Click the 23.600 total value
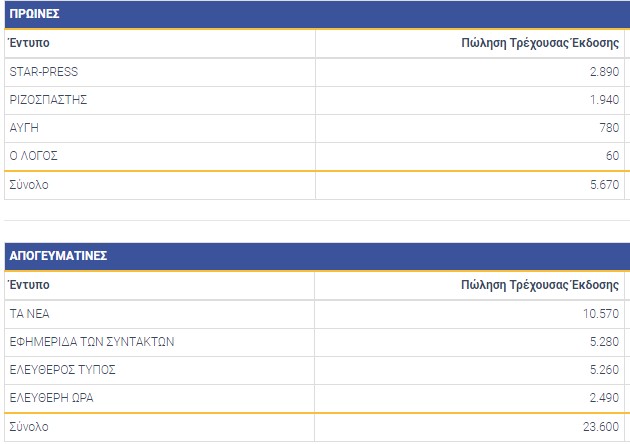The image size is (630, 444). click(x=600, y=427)
